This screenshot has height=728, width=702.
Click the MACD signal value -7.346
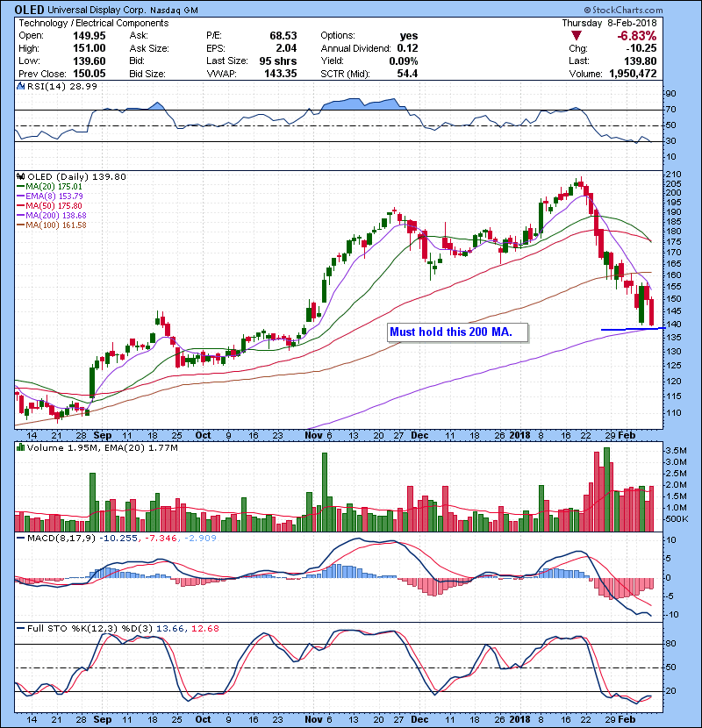161,539
